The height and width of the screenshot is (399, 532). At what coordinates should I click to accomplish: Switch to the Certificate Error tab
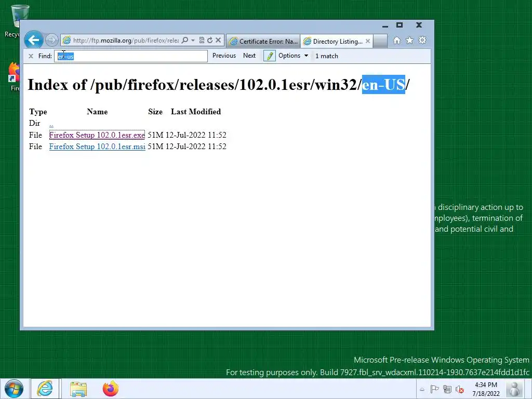(263, 41)
